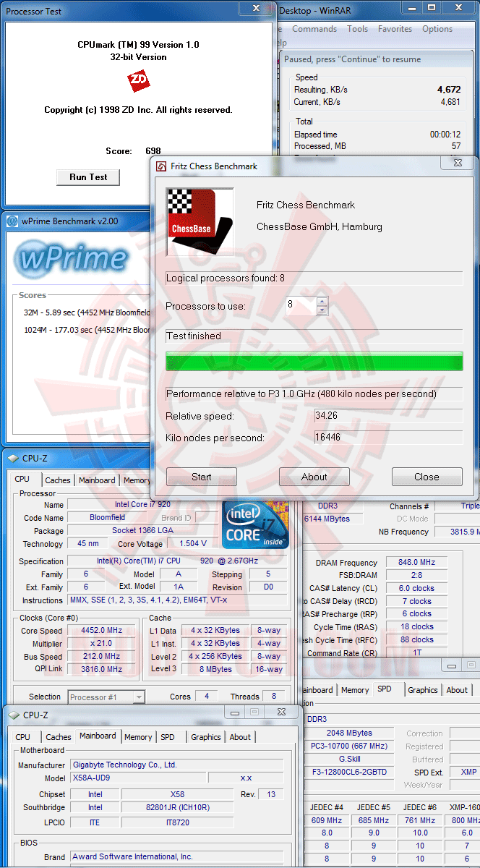Open the WinRAR Tools menu
The image size is (480, 868).
[x=357, y=29]
